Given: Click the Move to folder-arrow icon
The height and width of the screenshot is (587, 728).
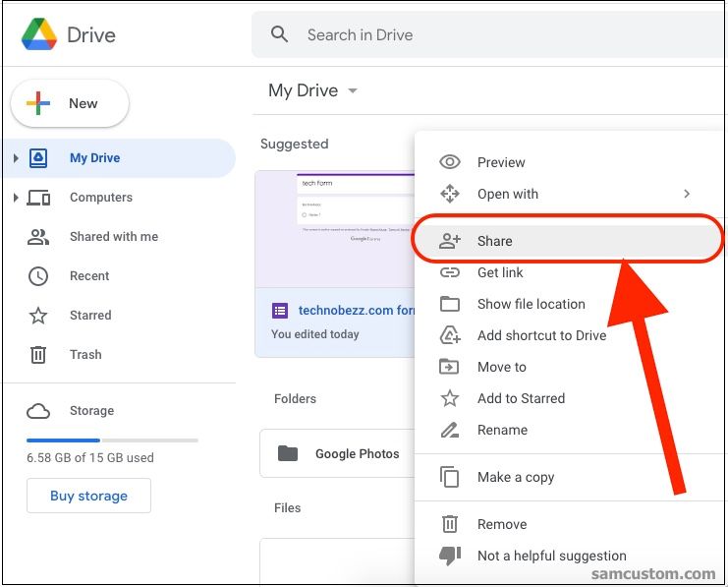Looking at the screenshot, I should (x=449, y=367).
